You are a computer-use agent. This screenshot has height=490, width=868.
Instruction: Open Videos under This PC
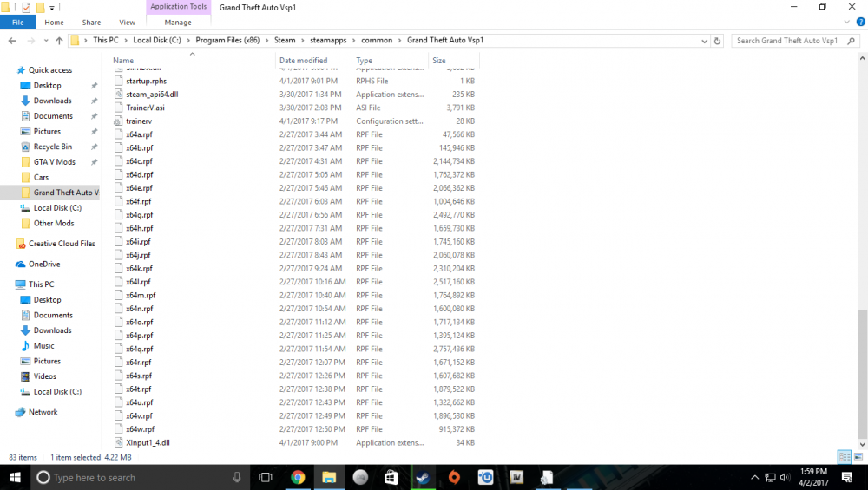click(x=45, y=376)
